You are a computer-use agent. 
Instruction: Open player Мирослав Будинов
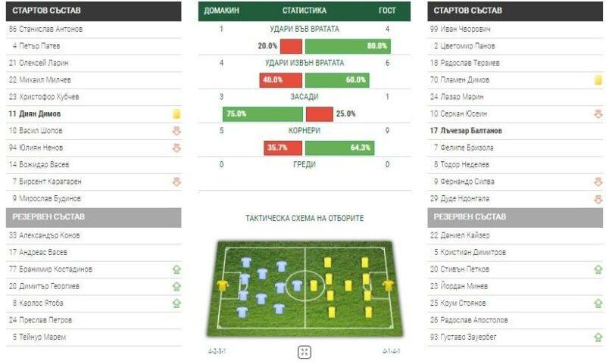click(47, 199)
